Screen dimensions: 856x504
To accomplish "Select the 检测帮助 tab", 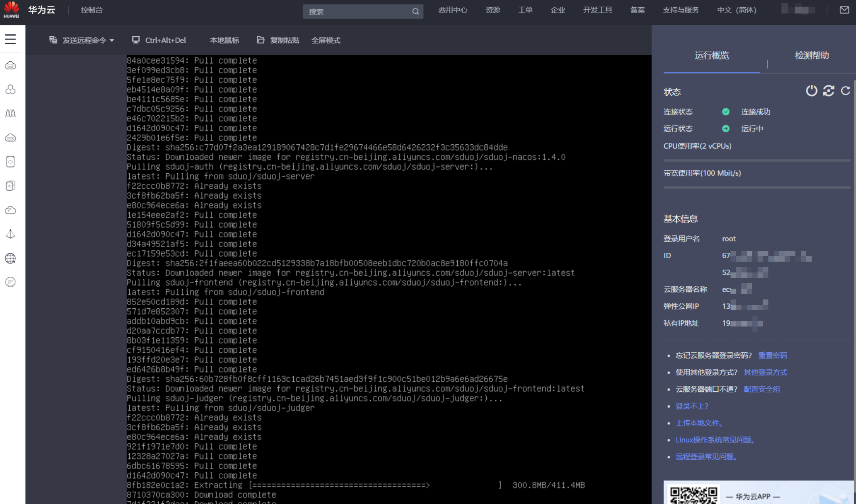I will (812, 56).
